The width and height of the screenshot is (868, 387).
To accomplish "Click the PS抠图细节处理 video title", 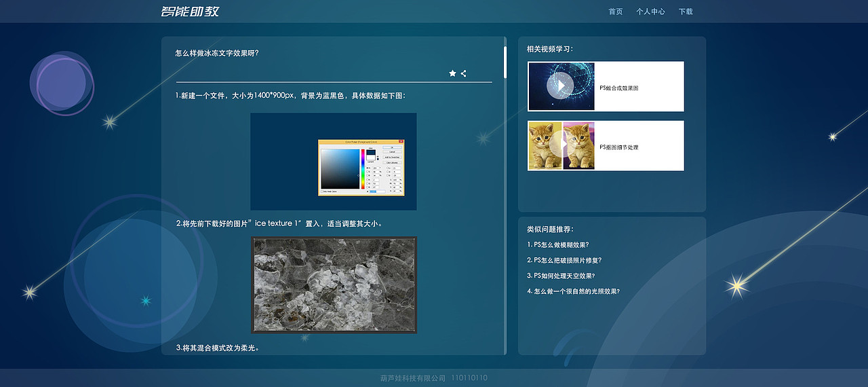I will [x=619, y=147].
